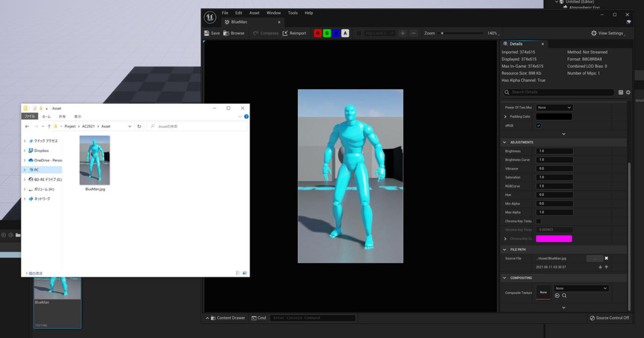Open the Composite Texture None dropdown
Viewport: 644px width, 338px height.
click(x=581, y=288)
